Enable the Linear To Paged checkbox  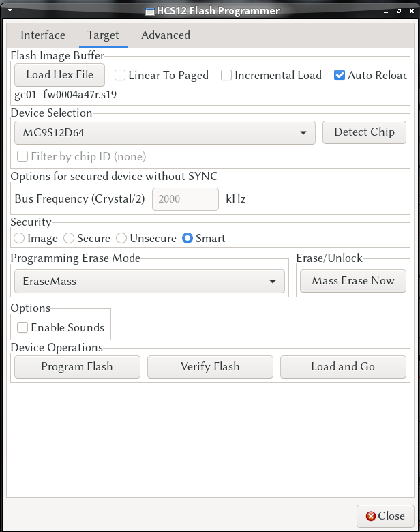[x=120, y=76]
